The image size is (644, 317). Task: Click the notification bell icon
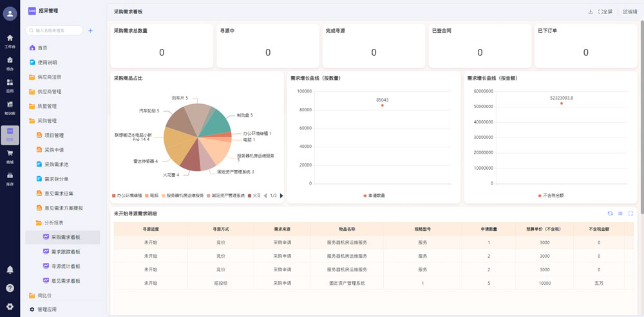click(x=10, y=269)
